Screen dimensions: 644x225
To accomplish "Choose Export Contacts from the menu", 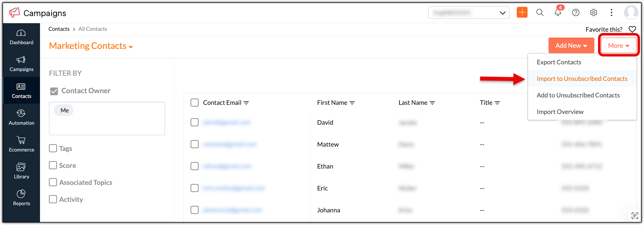I will pyautogui.click(x=559, y=62).
